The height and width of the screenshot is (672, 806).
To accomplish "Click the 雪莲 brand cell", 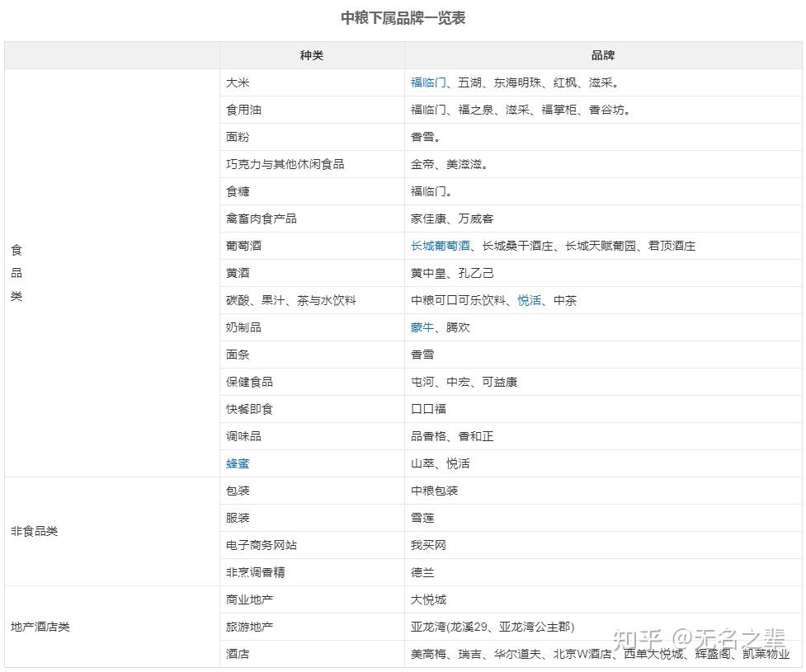I will pyautogui.click(x=604, y=519).
